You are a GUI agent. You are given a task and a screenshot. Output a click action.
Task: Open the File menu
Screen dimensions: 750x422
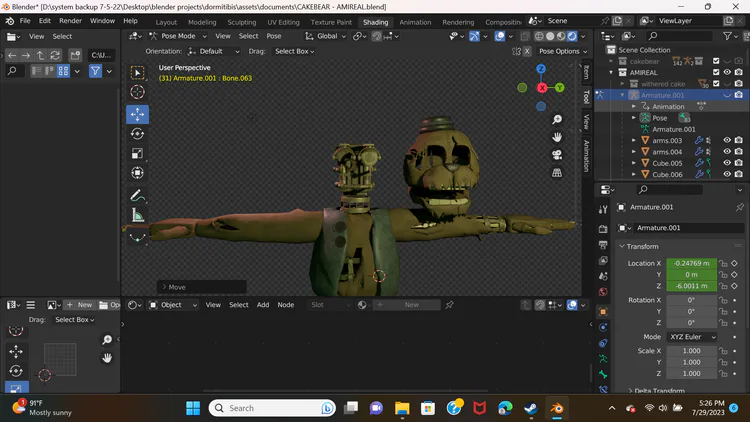tap(25, 21)
